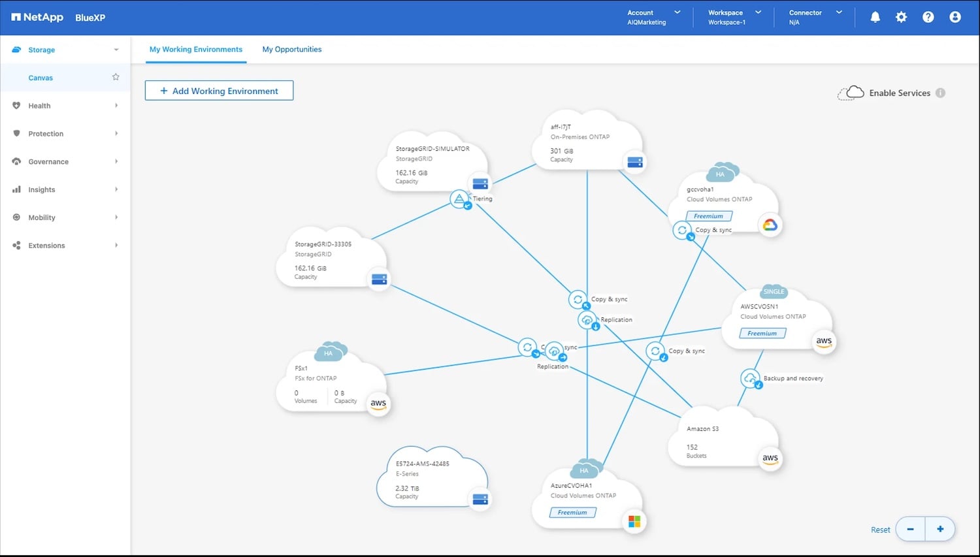Open the Connector dropdown
980x557 pixels.
815,18
